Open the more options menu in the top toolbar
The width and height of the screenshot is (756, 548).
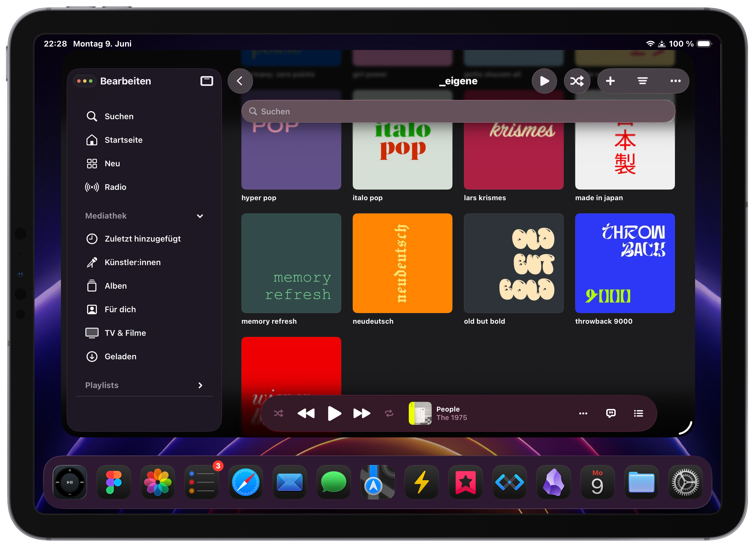(675, 81)
